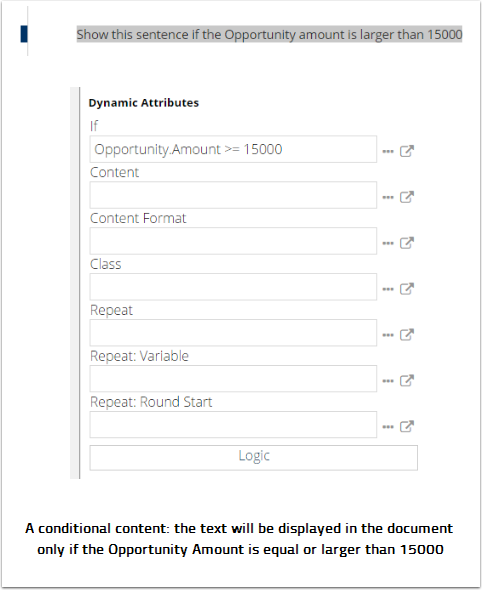
Task: Expand the ellipsis options beside Content Format
Action: [388, 243]
